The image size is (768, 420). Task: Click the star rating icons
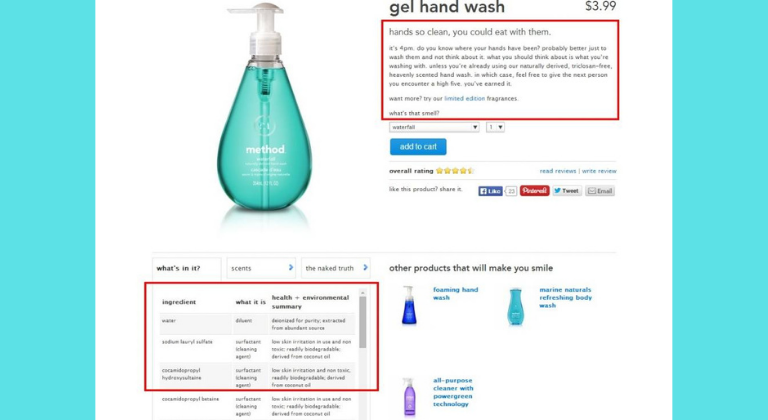click(455, 171)
